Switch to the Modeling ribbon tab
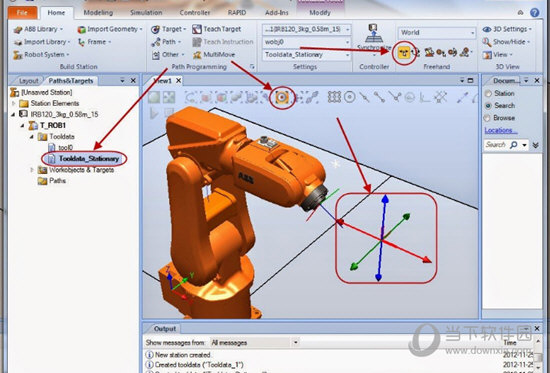 [x=98, y=13]
